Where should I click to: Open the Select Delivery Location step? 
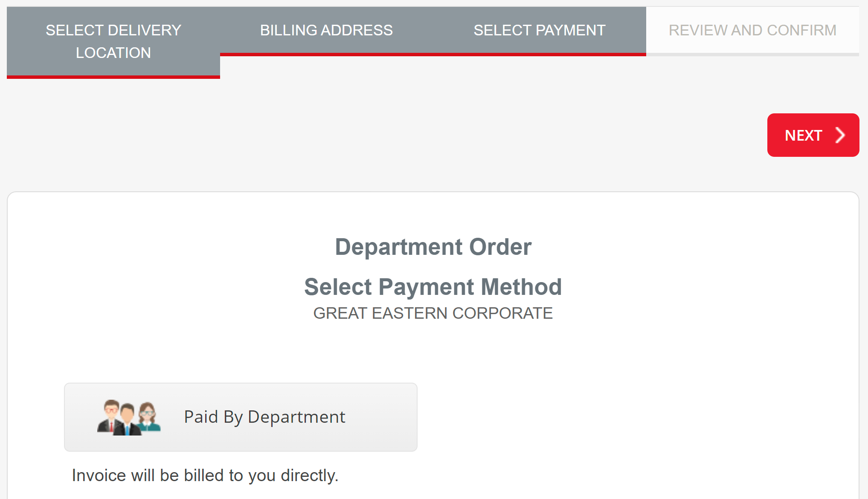(113, 41)
